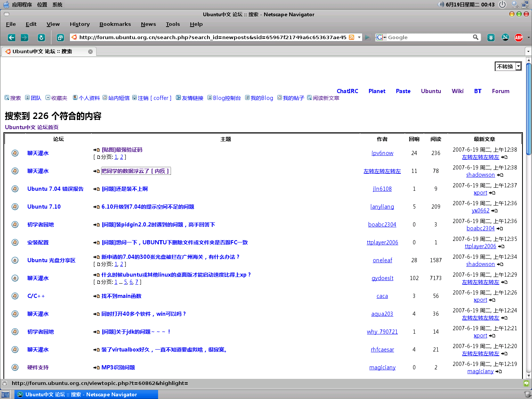Click in the Google search field
532x399 pixels.
(x=429, y=37)
